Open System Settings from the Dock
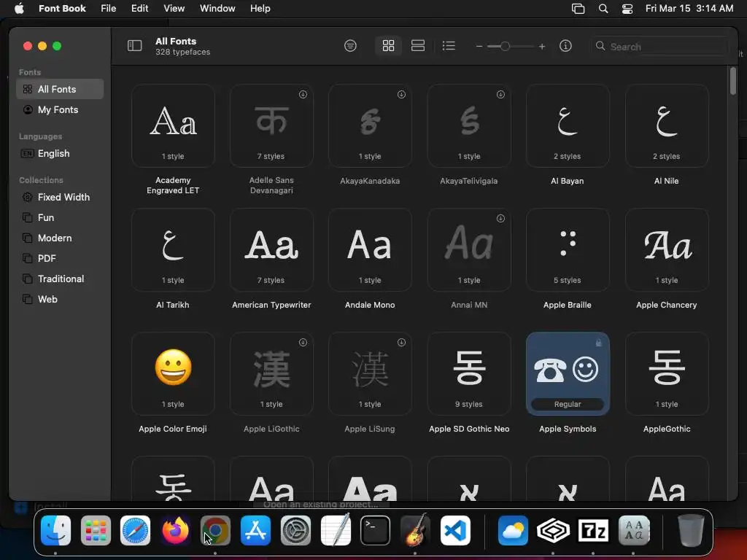This screenshot has width=747, height=560. 295,530
